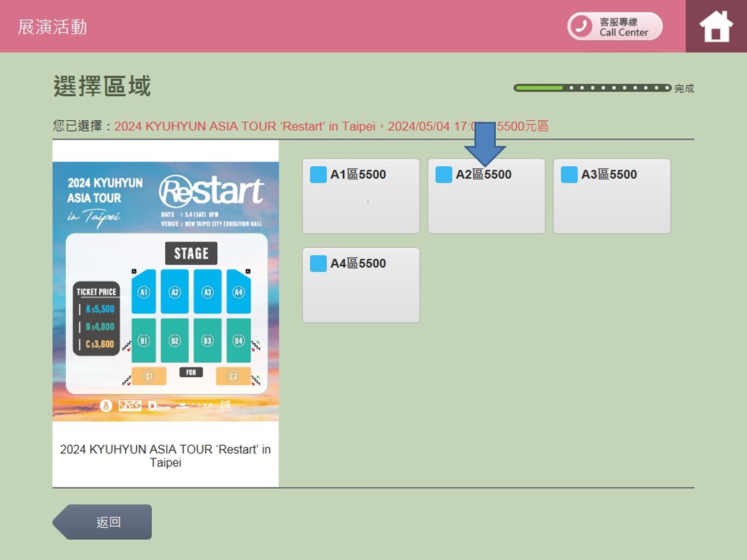Go to the home screen icon
747x560 pixels.
tap(716, 26)
